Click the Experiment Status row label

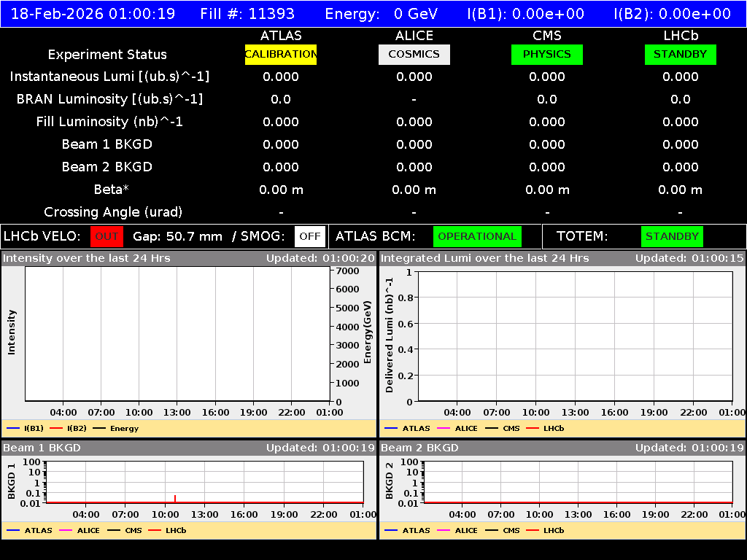(107, 54)
